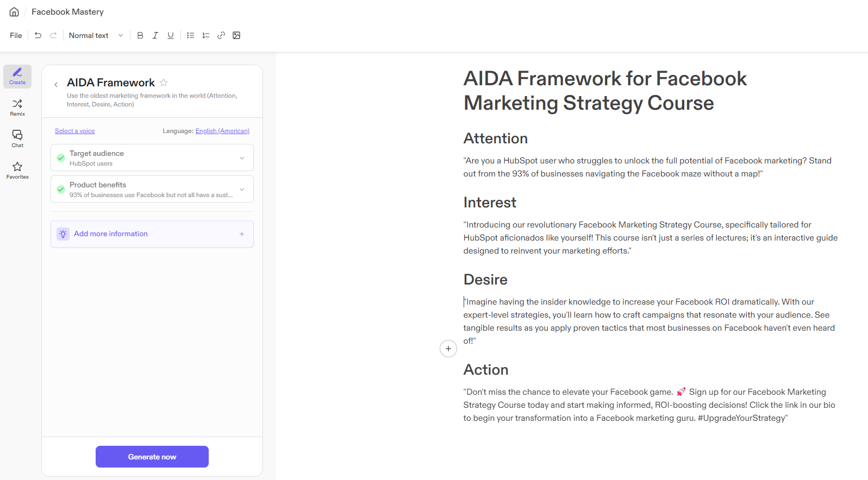Image resolution: width=868 pixels, height=480 pixels.
Task: Open the Normal text style dropdown
Action: point(96,35)
